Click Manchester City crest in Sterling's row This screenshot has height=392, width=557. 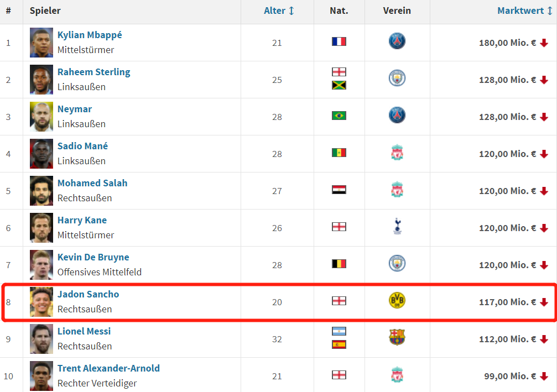pyautogui.click(x=397, y=78)
